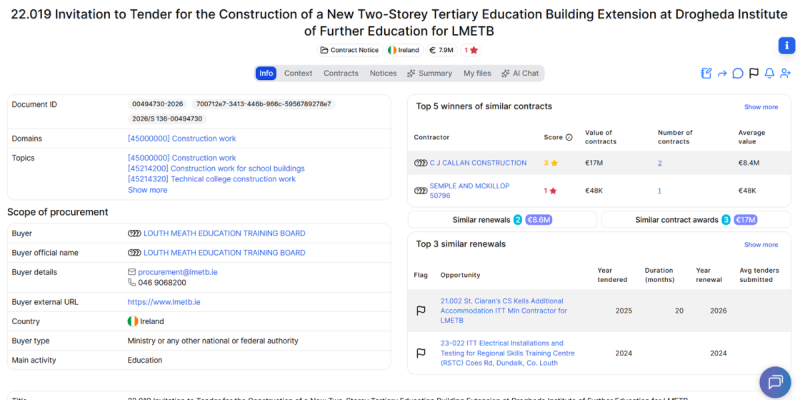The image size is (800, 400).
Task: Click the add user icon
Action: tap(785, 73)
